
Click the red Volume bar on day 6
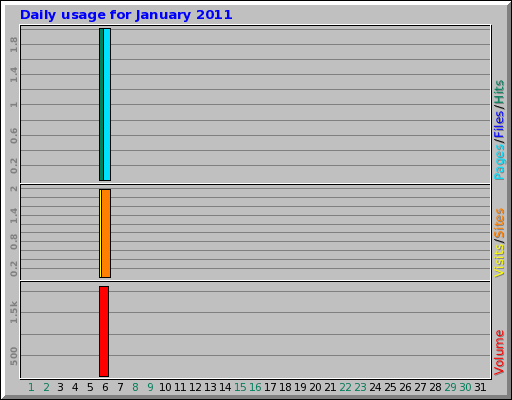[x=104, y=331]
